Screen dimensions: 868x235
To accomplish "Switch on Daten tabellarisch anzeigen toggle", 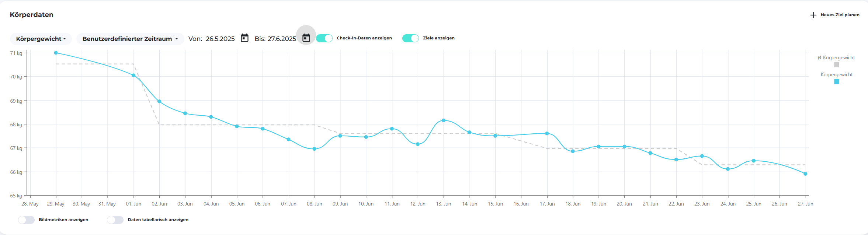I will tap(115, 220).
